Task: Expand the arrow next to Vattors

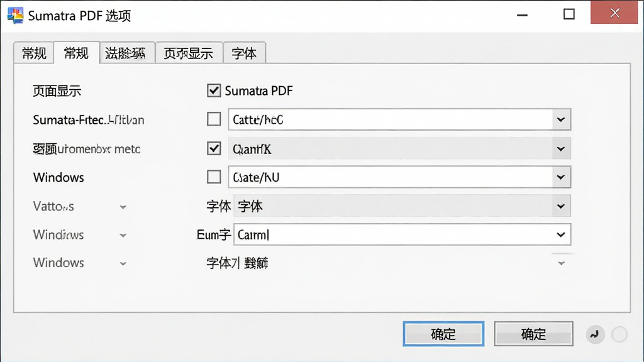Action: click(123, 207)
